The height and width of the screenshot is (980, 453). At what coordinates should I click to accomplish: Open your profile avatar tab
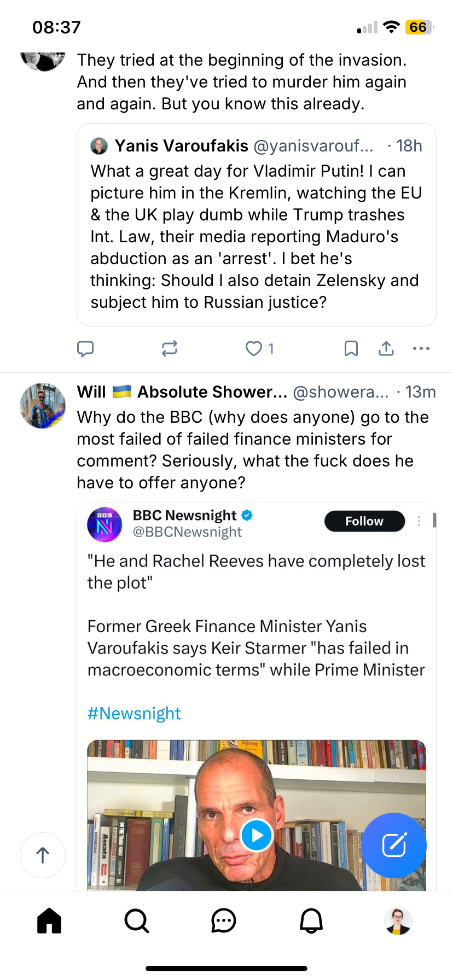pyautogui.click(x=398, y=920)
